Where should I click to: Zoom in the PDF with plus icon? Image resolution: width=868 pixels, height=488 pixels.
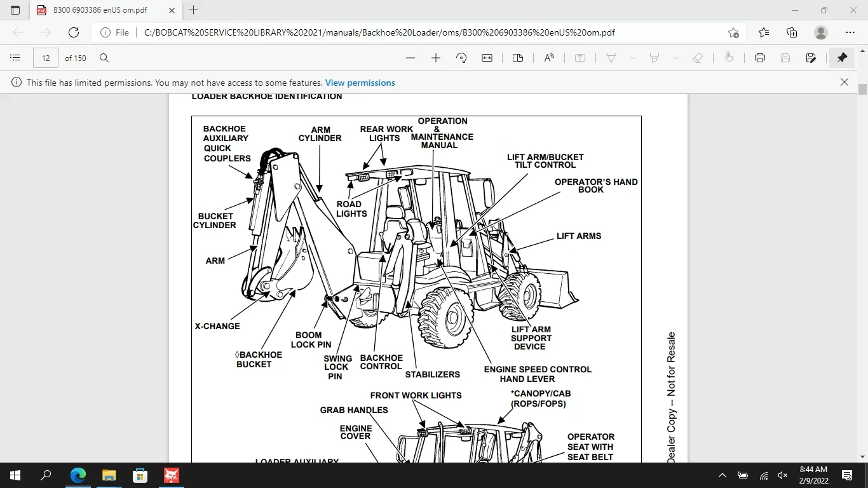pyautogui.click(x=436, y=58)
